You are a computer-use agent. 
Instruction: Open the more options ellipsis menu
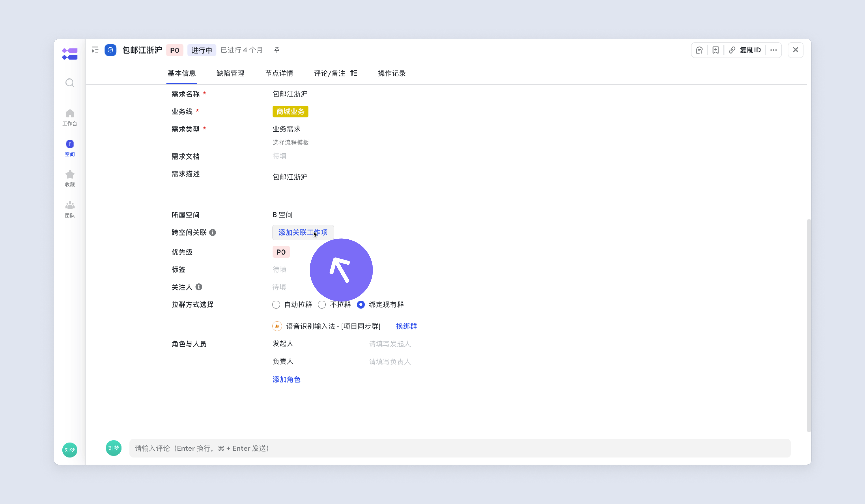773,50
